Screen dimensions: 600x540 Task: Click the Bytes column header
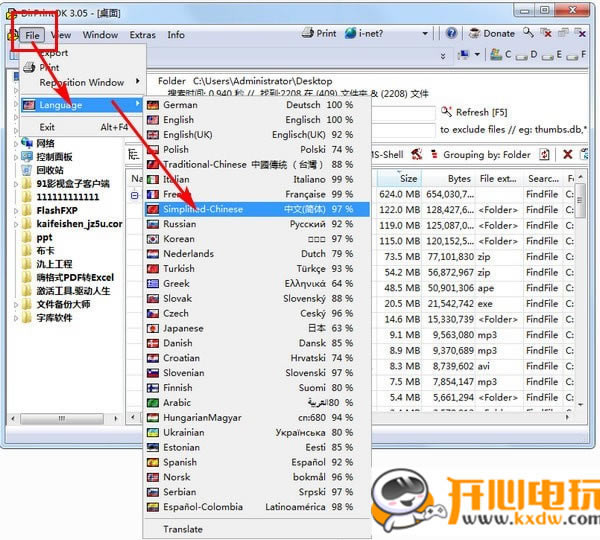(448, 179)
